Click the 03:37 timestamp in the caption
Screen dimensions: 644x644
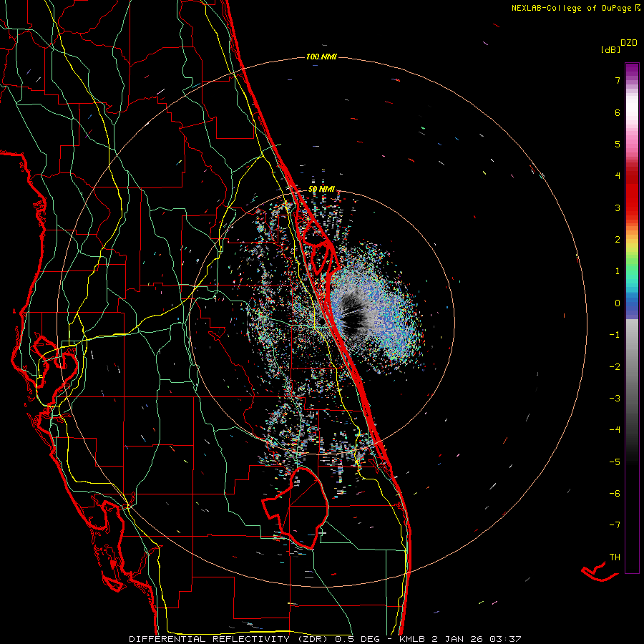click(x=506, y=639)
